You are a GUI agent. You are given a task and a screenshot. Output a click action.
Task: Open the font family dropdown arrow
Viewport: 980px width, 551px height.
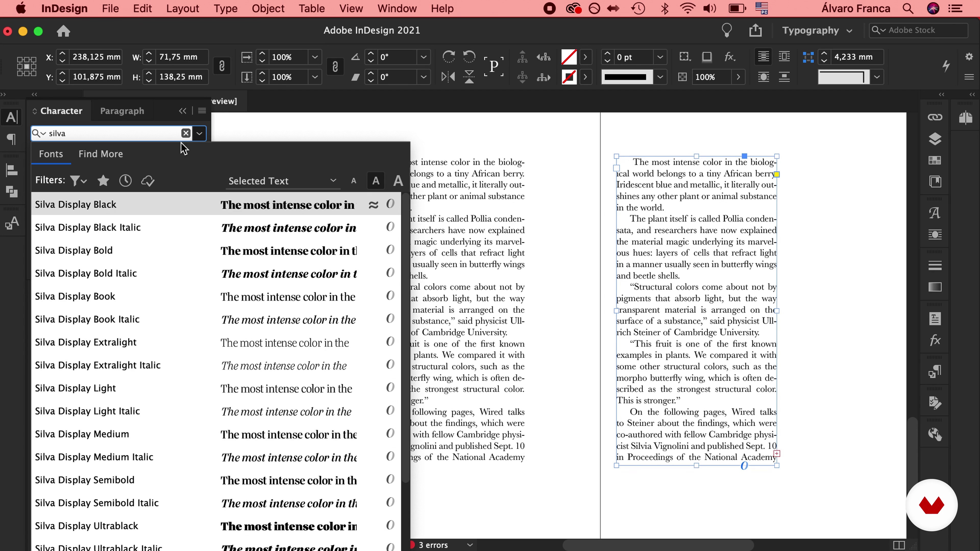[x=199, y=133]
